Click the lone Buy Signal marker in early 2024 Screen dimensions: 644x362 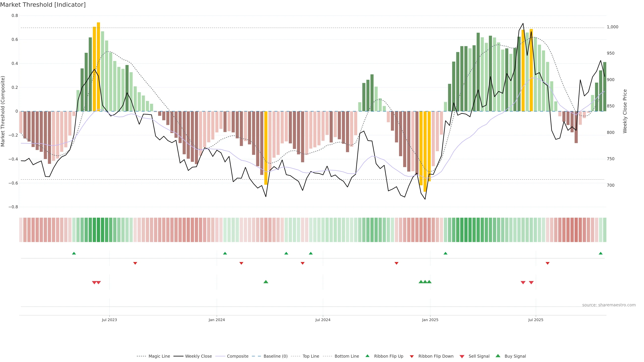click(266, 282)
